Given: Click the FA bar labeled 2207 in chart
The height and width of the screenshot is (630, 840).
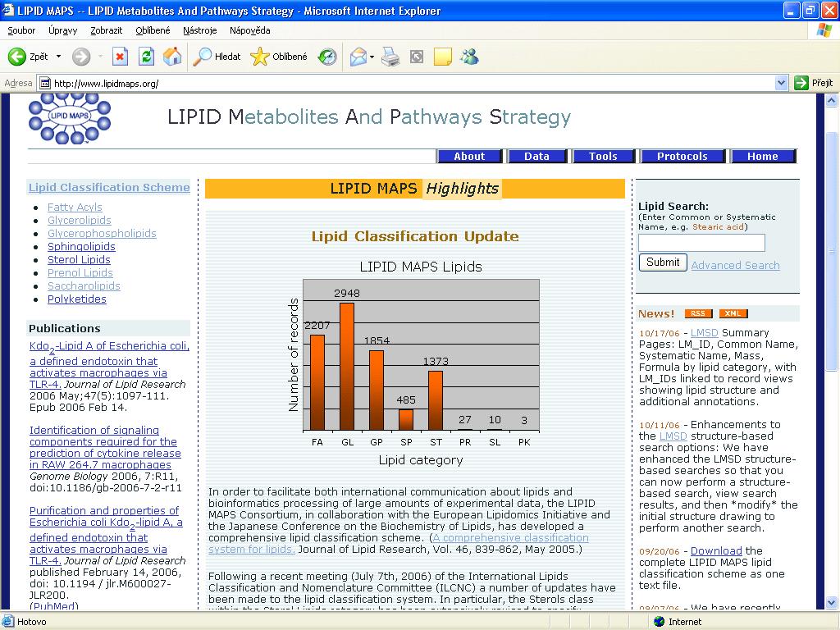Looking at the screenshot, I should (317, 382).
